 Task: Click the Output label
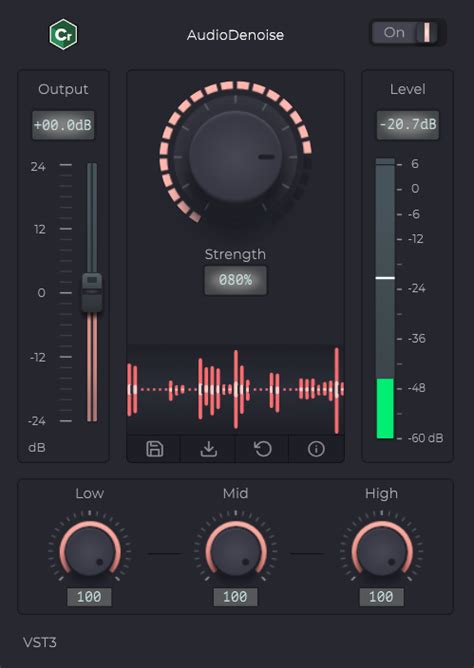[x=63, y=89]
